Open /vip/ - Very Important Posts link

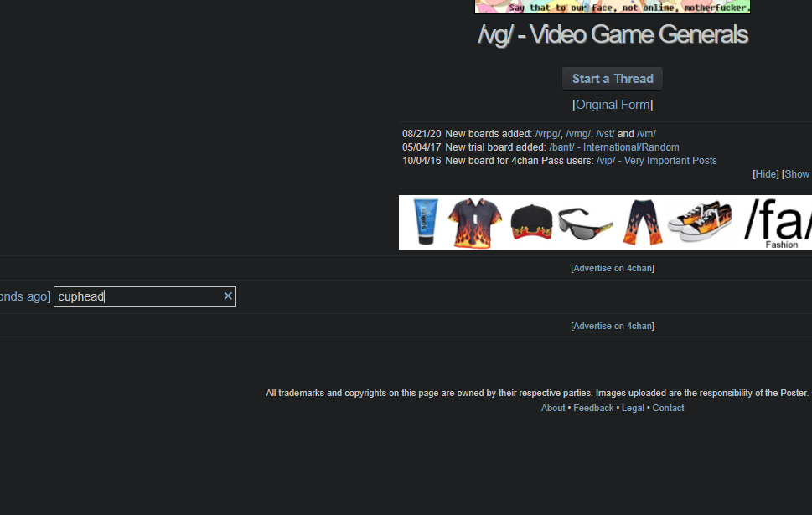pos(657,161)
